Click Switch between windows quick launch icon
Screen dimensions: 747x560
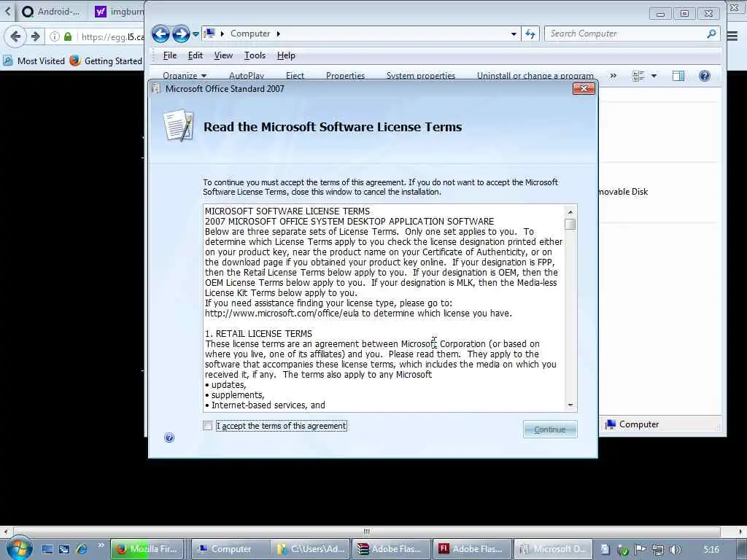coord(64,549)
